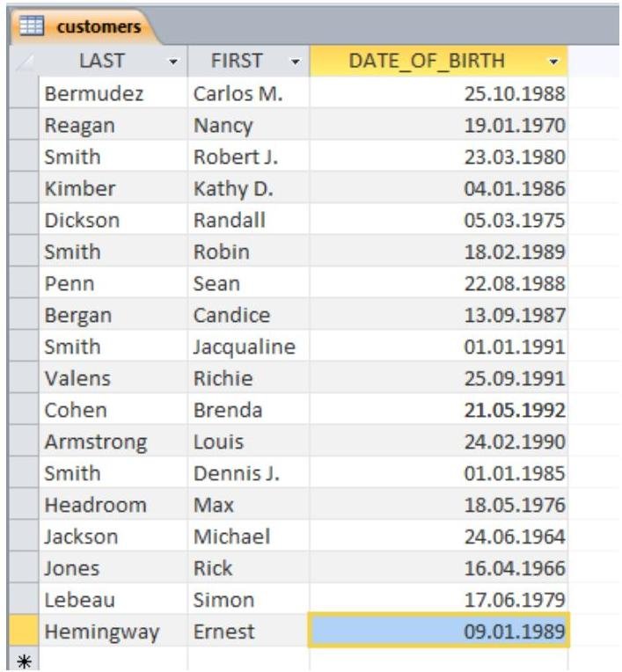This screenshot has height=672, width=622.
Task: Select the Hemingway row using its selector
Action: [22, 632]
